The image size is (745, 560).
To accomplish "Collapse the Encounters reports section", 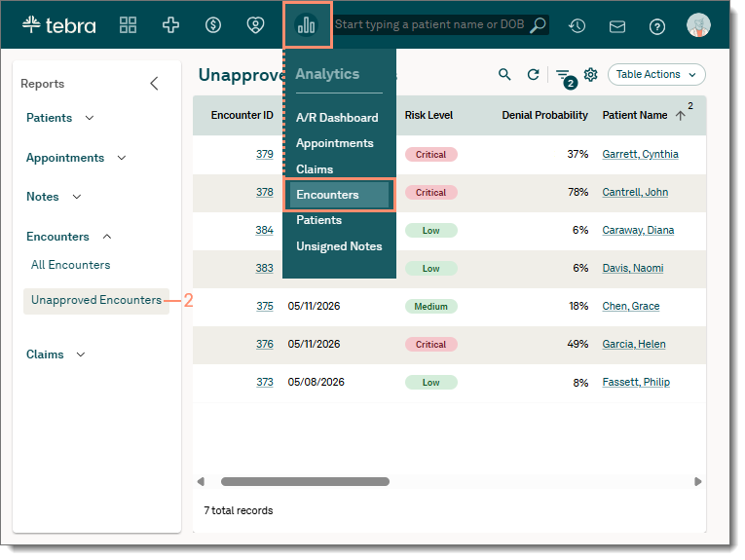I will (x=69, y=237).
